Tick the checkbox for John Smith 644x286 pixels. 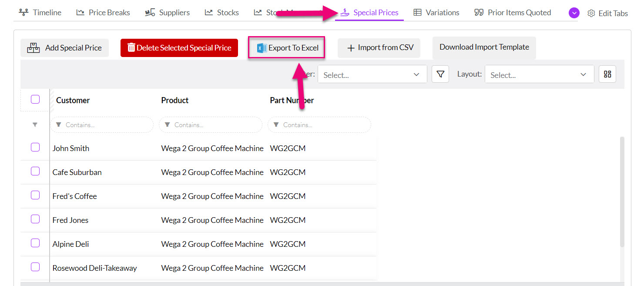(35, 147)
